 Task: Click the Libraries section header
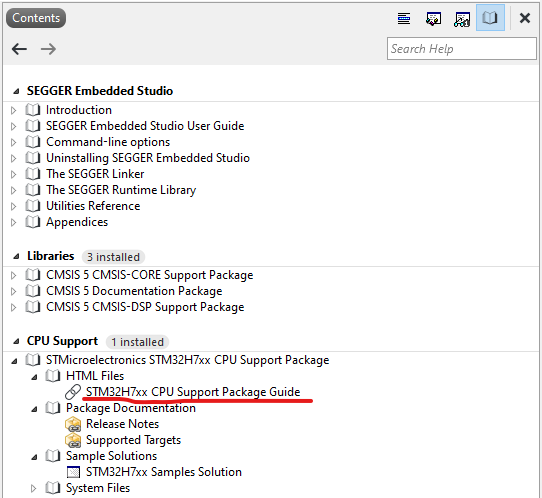click(50, 256)
